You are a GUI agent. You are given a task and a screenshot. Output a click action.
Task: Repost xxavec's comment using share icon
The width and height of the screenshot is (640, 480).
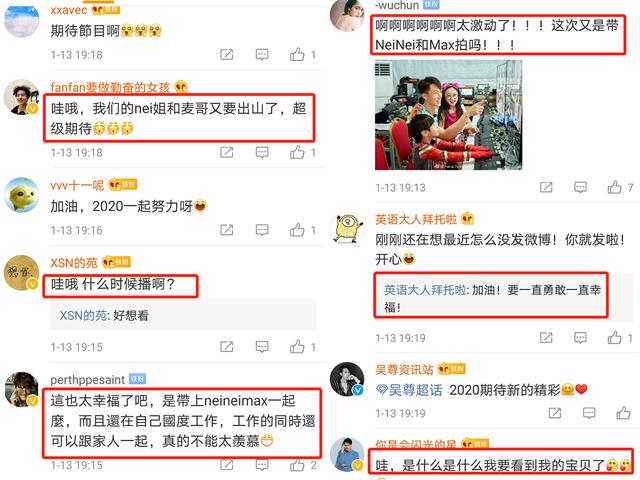227,54
